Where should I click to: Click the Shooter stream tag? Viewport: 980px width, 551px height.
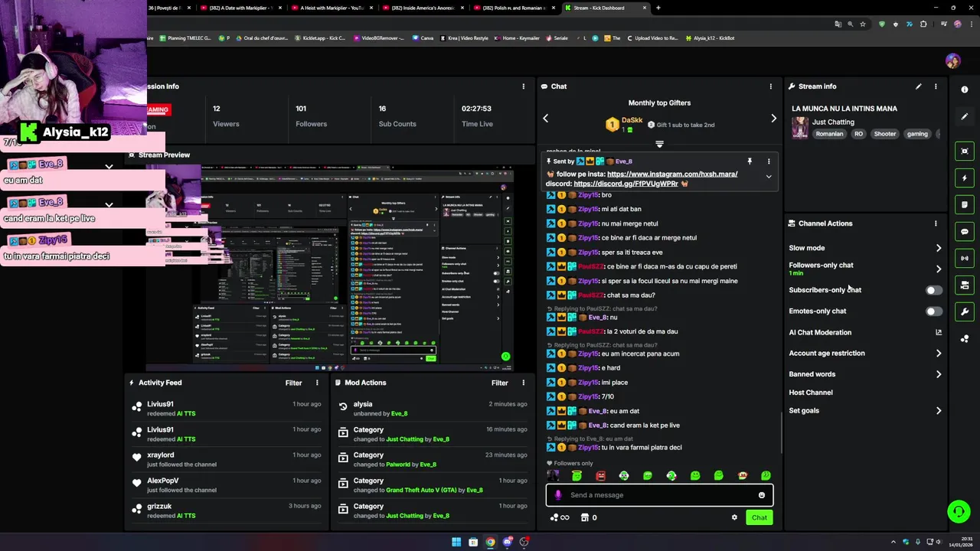[x=884, y=134]
